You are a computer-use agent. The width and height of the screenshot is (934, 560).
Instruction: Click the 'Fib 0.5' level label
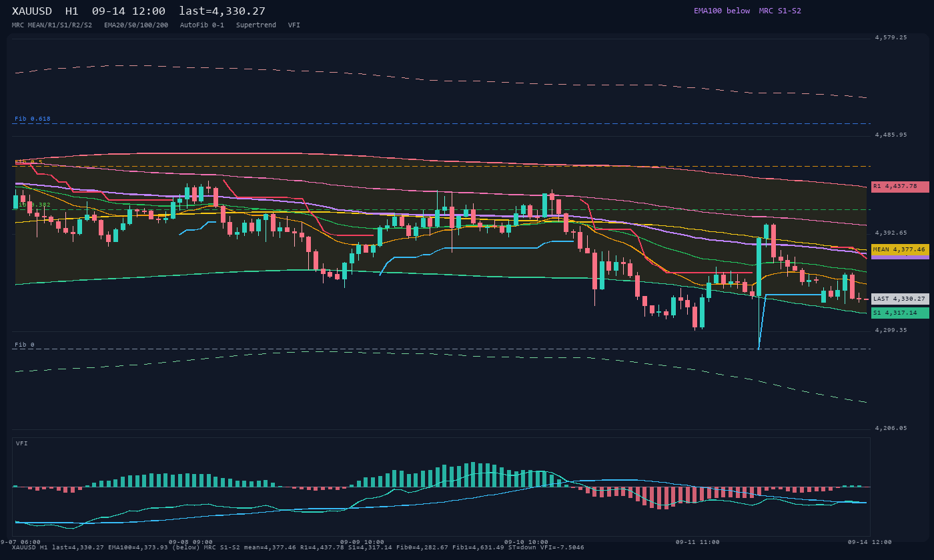click(x=29, y=162)
